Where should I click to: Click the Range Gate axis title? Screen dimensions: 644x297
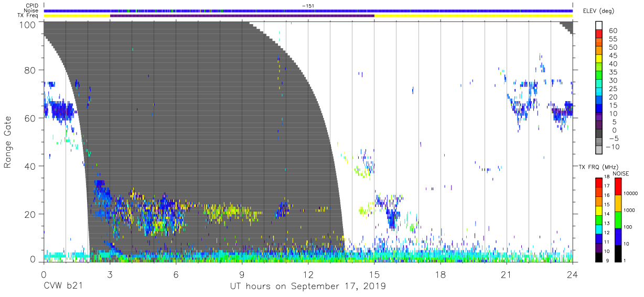[8, 142]
